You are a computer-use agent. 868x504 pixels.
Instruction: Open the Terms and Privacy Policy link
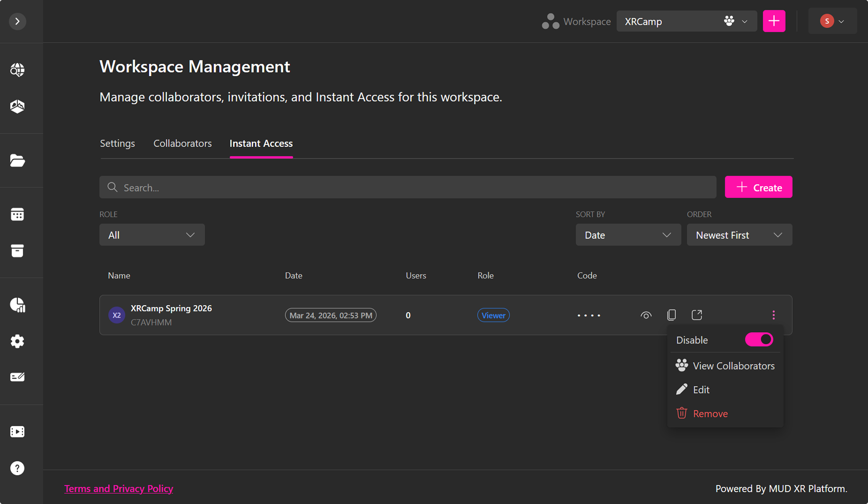coord(119,489)
